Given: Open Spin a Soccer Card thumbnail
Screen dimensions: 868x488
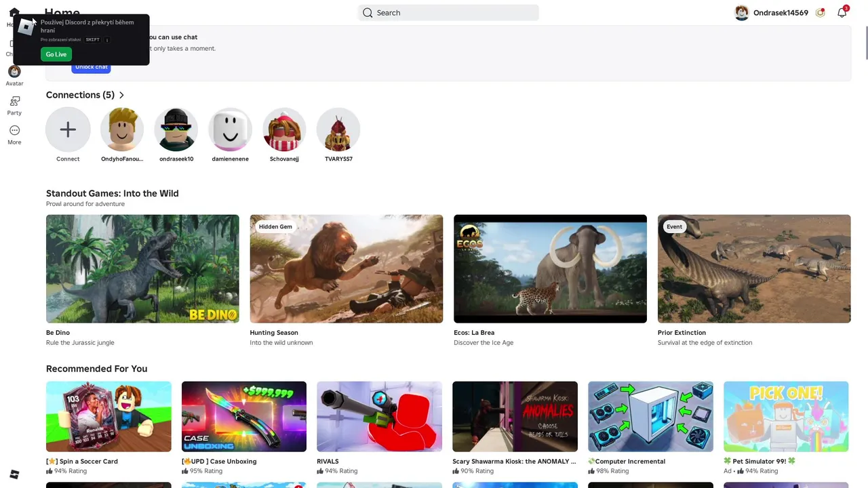Looking at the screenshot, I should (108, 417).
